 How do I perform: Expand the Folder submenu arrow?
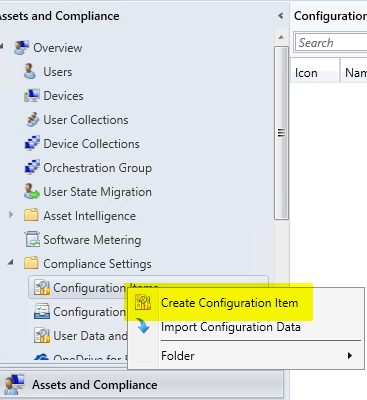350,355
